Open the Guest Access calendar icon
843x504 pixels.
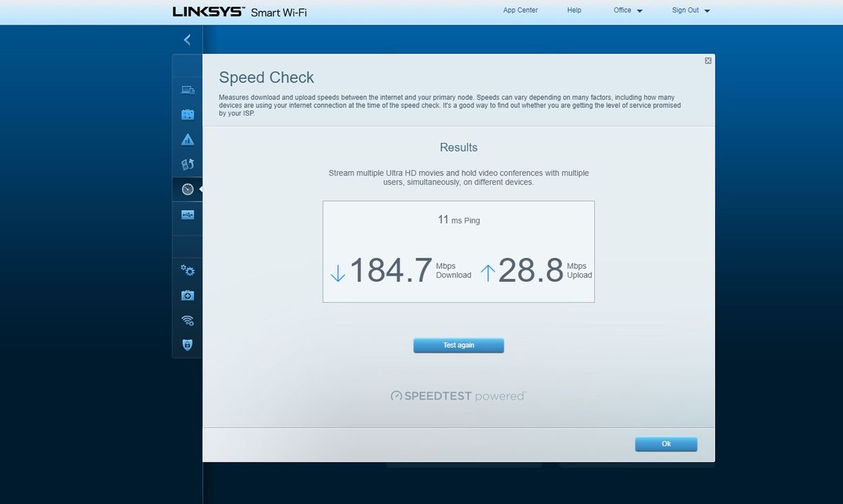(188, 114)
